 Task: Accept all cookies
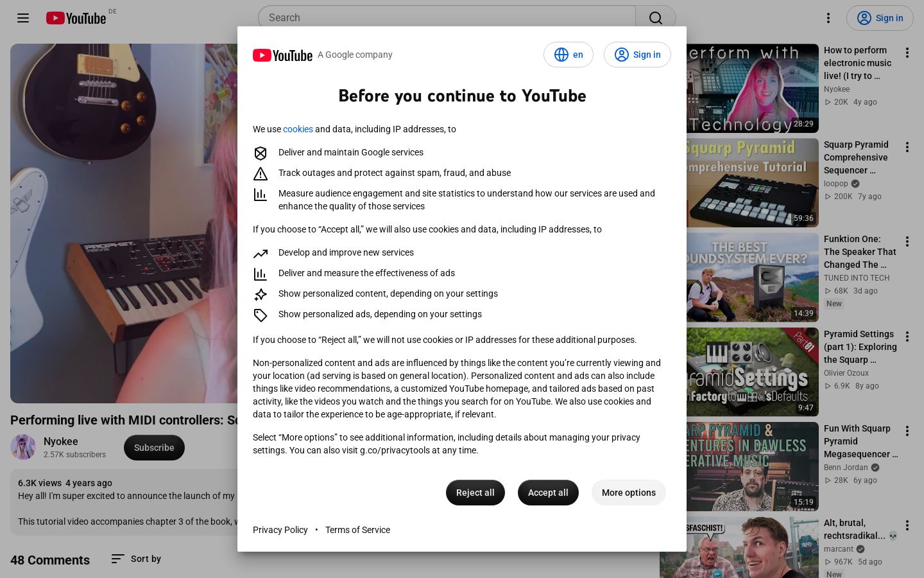click(x=548, y=493)
